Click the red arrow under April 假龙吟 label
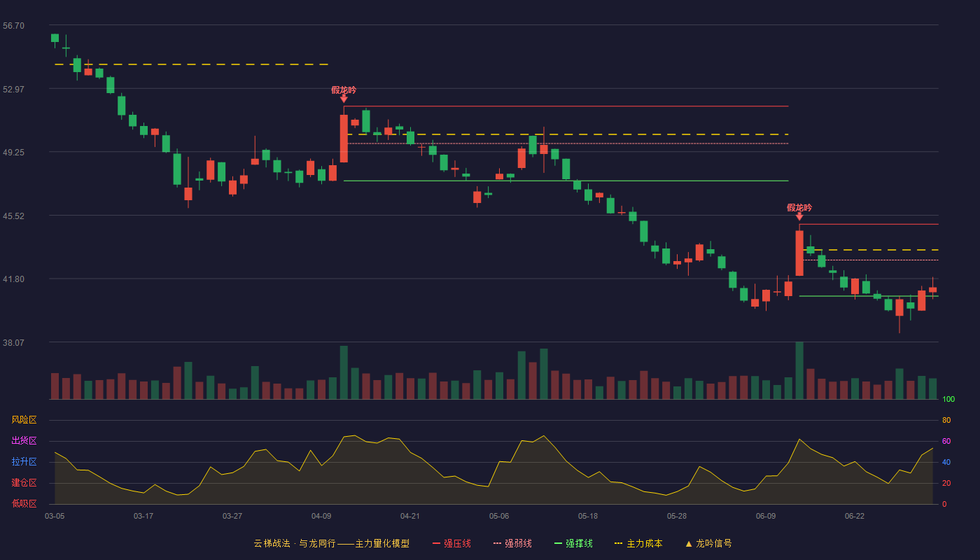The image size is (980, 560). pyautogui.click(x=344, y=99)
